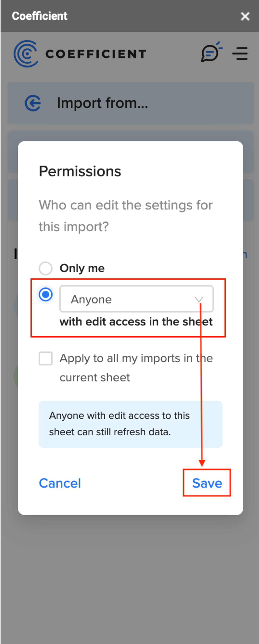Click Cancel in Permissions dialog
This screenshot has height=644, width=259.
(x=60, y=483)
